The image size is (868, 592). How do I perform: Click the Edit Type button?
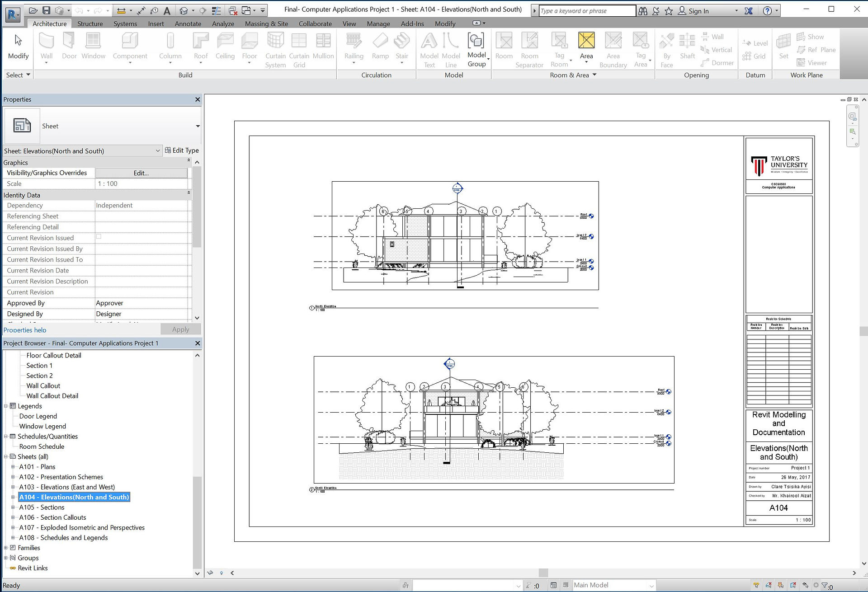(x=182, y=150)
